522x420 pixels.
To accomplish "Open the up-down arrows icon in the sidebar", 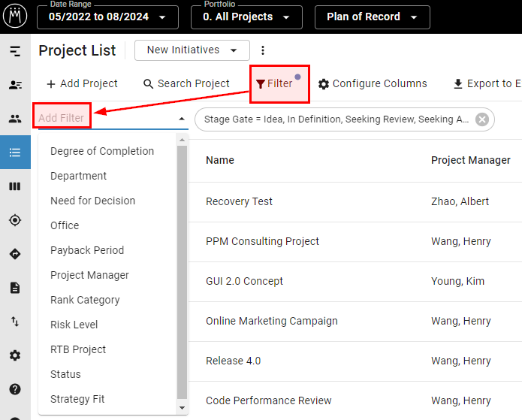I will [x=15, y=322].
